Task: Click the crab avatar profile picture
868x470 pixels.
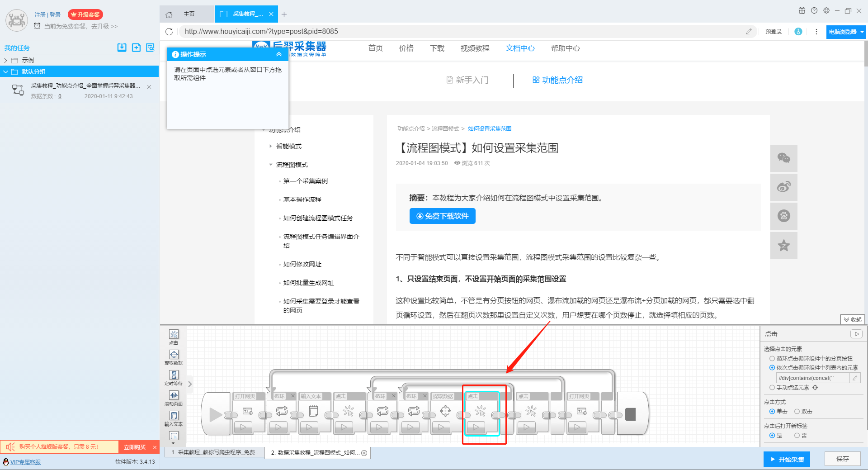Action: pyautogui.click(x=17, y=20)
